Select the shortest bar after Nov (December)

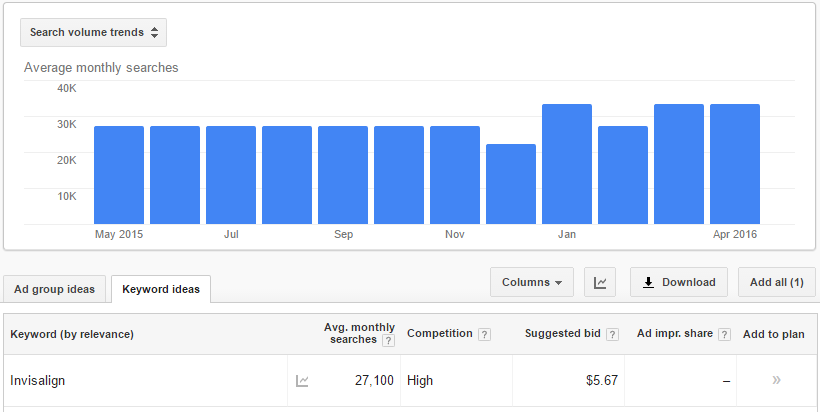pos(511,184)
